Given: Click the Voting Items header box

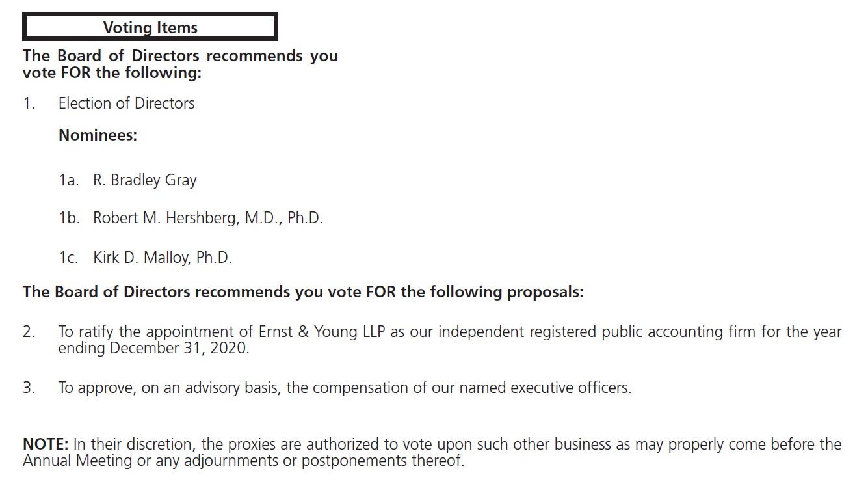Looking at the screenshot, I should 150,27.
